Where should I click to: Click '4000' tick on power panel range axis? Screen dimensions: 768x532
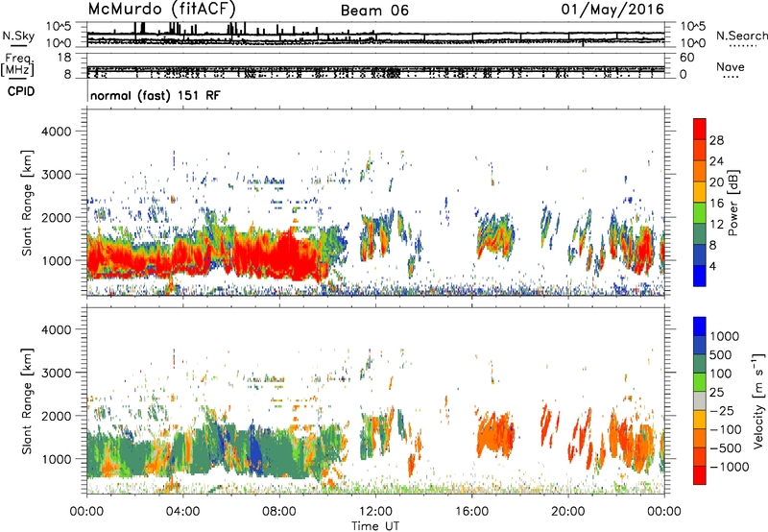point(56,132)
